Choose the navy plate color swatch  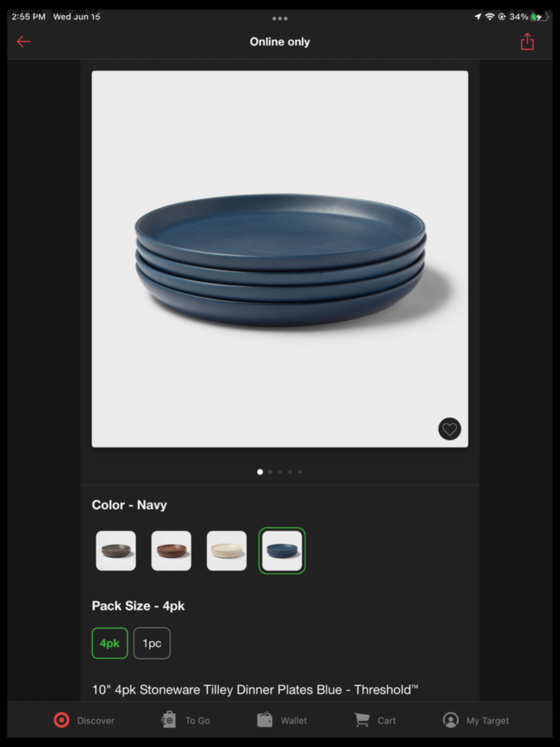point(282,551)
